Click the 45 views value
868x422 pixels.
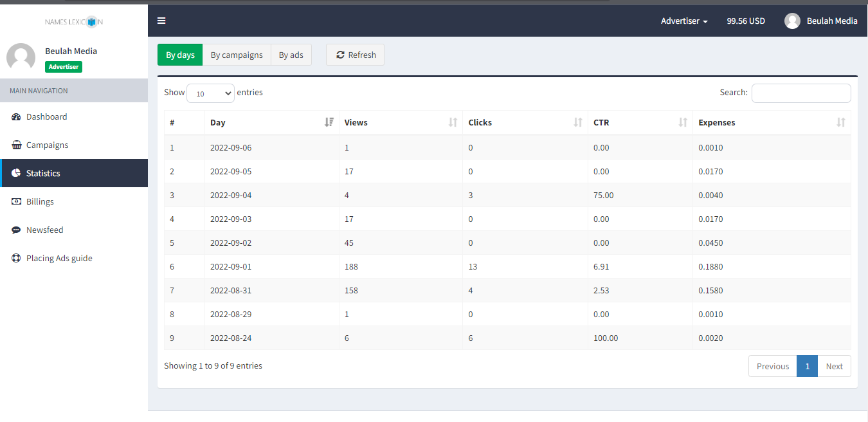[x=349, y=243]
